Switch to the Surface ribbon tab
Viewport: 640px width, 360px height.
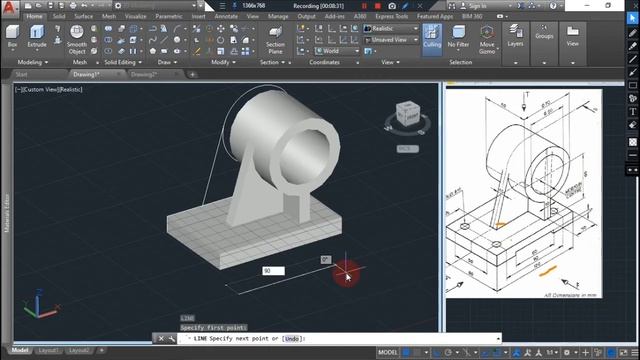tap(83, 16)
